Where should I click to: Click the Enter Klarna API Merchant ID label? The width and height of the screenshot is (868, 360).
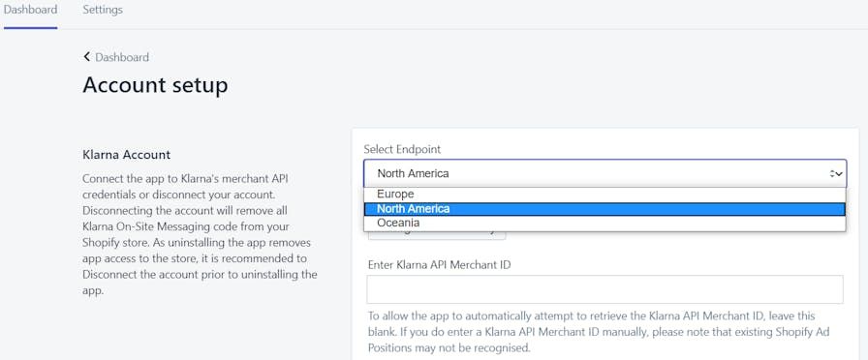coord(439,264)
